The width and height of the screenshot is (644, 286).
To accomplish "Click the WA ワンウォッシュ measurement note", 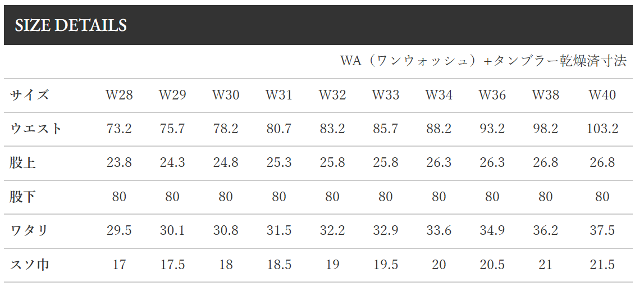I will coord(483,61).
